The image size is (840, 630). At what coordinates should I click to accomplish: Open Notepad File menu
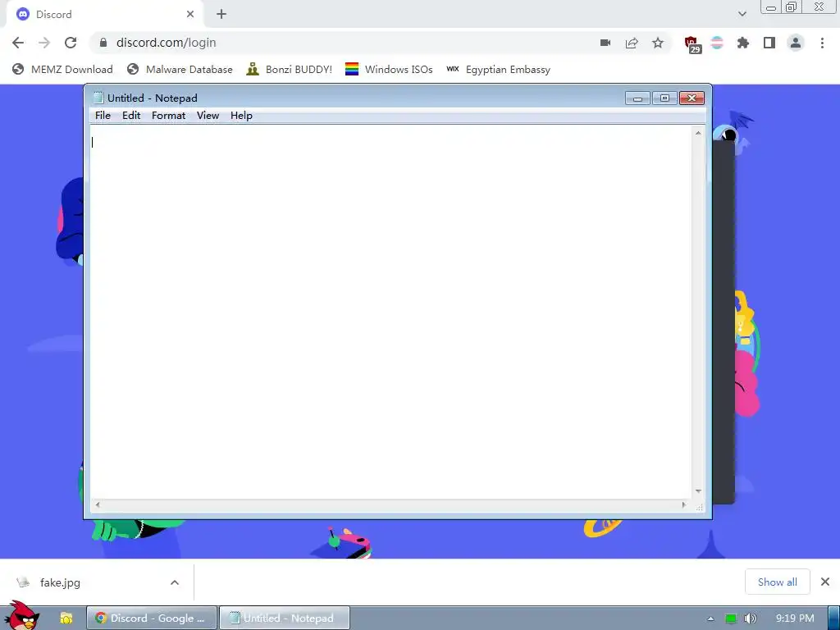103,116
